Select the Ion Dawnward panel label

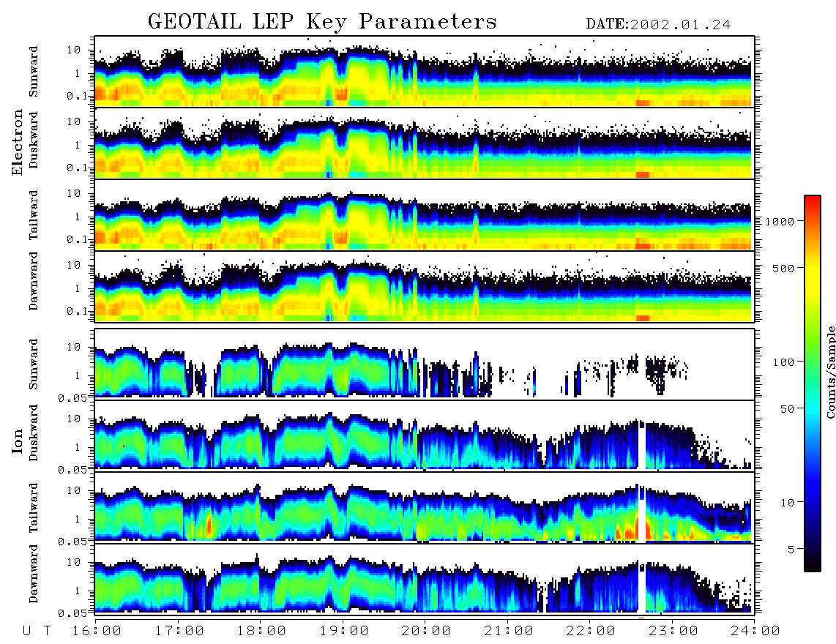point(34,574)
